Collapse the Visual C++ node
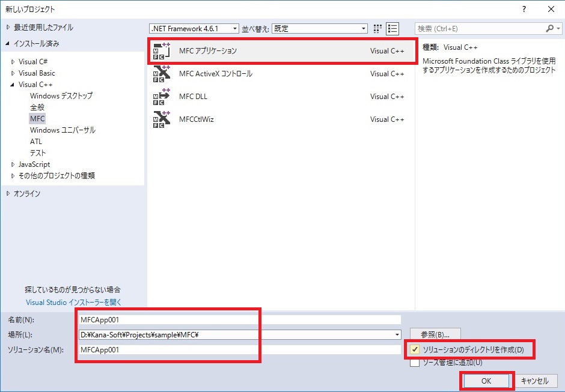Viewport: 565px width, 392px height. coord(13,85)
